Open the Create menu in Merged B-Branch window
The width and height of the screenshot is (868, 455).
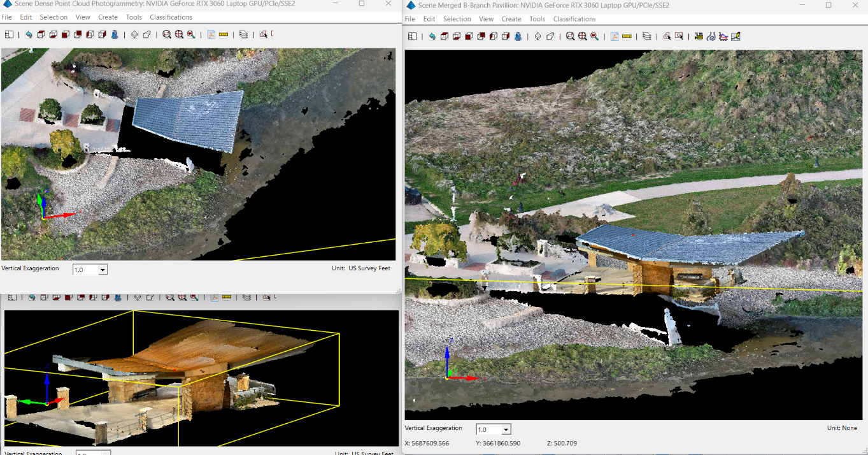511,19
